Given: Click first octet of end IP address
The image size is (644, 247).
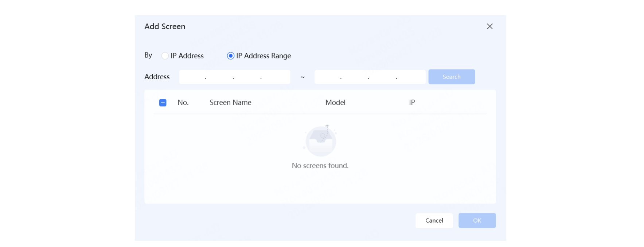Looking at the screenshot, I should click(328, 77).
